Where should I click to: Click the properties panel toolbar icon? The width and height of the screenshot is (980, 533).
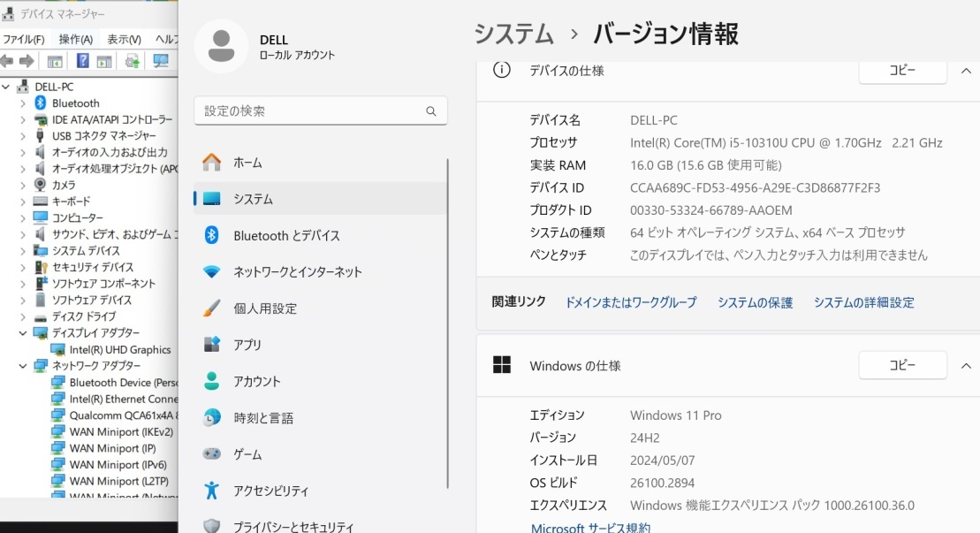click(104, 61)
